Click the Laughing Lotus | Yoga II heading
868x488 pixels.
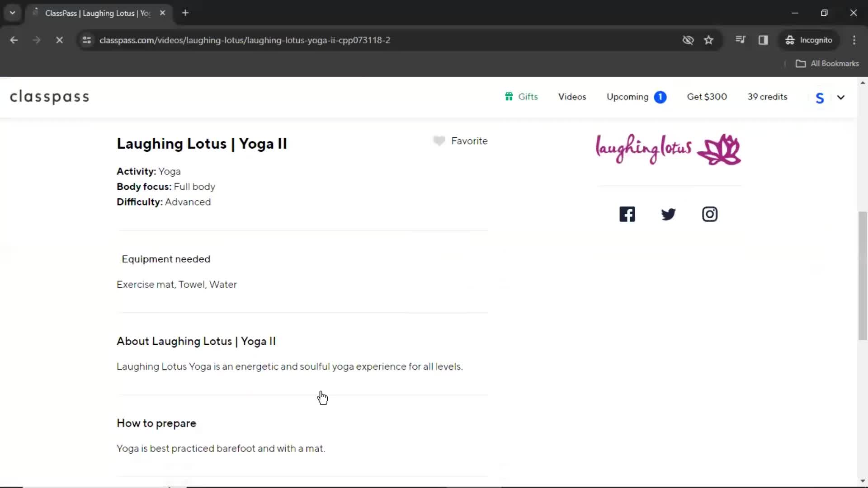click(x=202, y=144)
